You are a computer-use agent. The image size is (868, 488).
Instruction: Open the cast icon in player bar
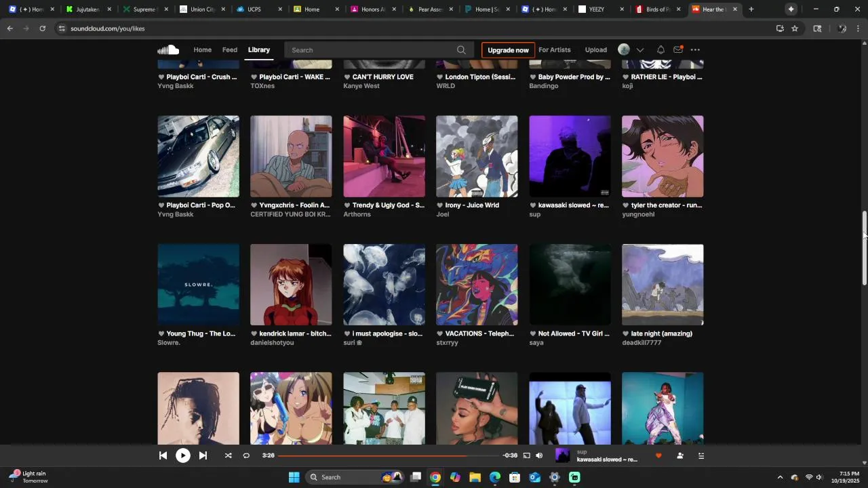coord(526,456)
